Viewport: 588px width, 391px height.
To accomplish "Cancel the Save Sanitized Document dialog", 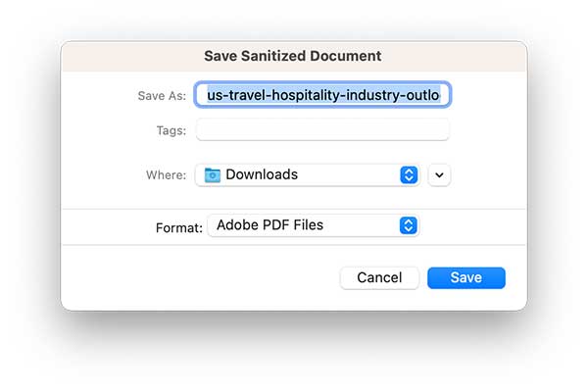I will [x=379, y=277].
